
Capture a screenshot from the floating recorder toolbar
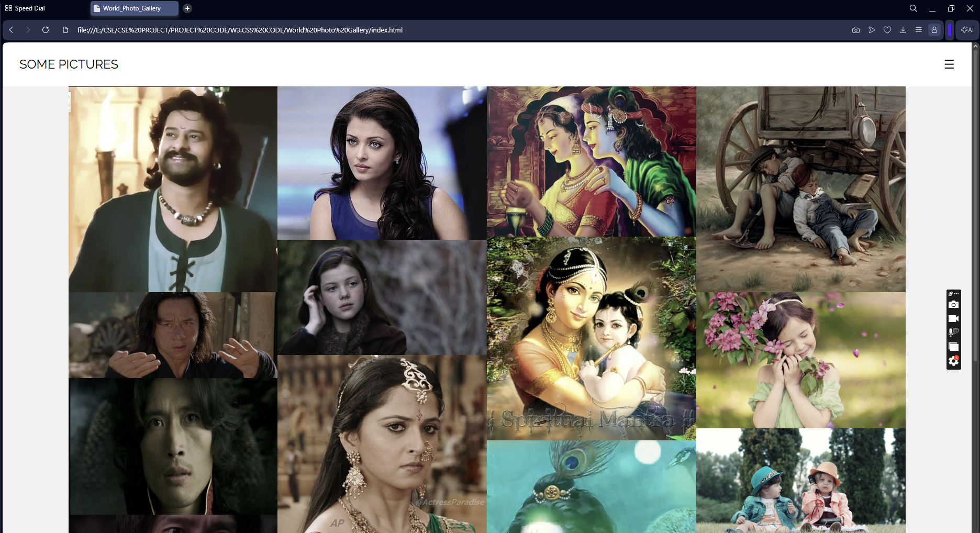954,305
